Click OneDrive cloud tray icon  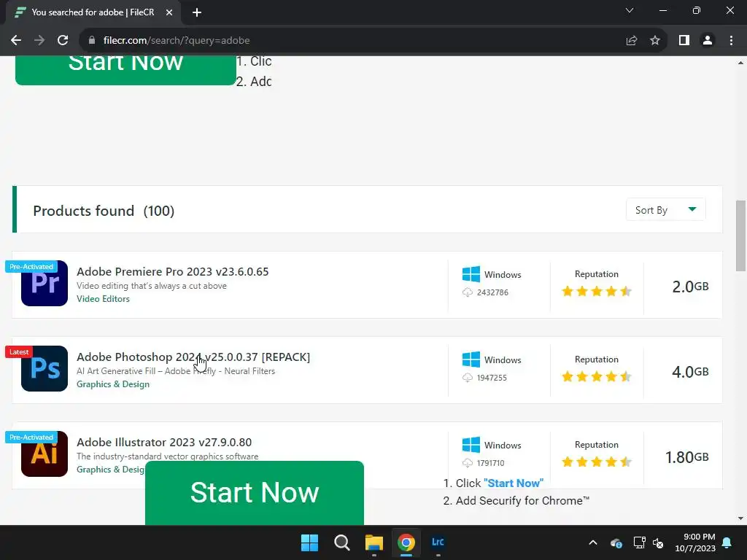pos(616,542)
